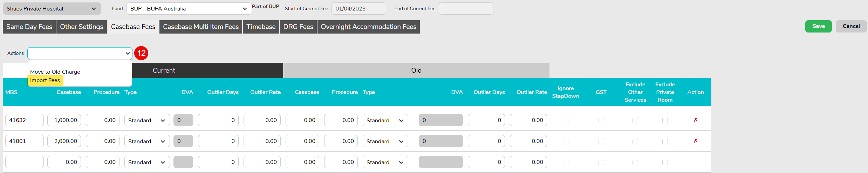The width and height of the screenshot is (868, 173).
Task: Tick the GST checkbox for MBS 41632
Action: (601, 121)
